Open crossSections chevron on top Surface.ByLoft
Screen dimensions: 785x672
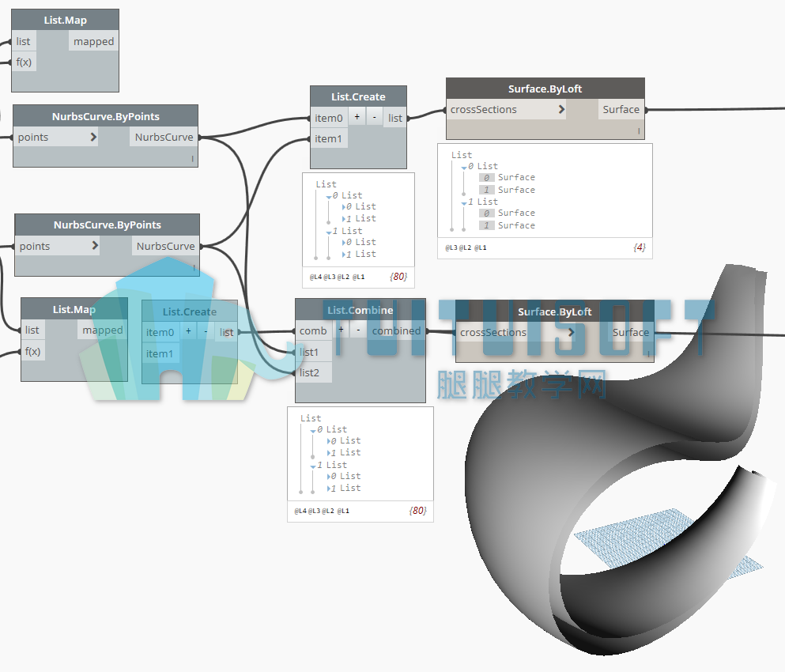pyautogui.click(x=562, y=109)
